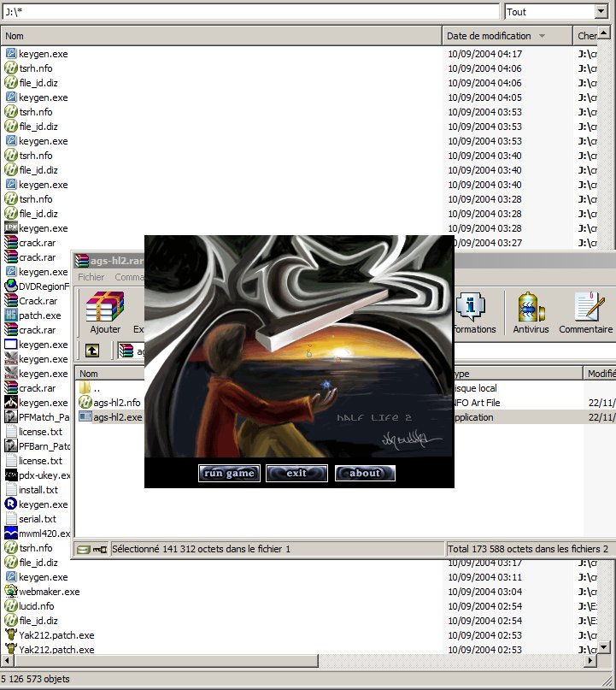Viewport: 616px width, 690px height.
Task: Click the horizontal scrollbar left arrow
Action: [x=7, y=660]
